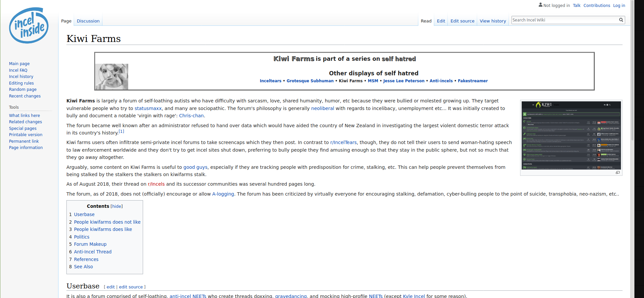Jump to References section
Screen dimensions: 644x298
[x=86, y=259]
